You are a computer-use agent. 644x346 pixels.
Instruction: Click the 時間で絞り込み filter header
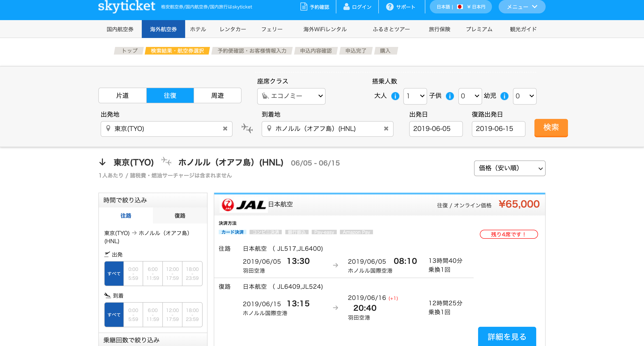coord(153,200)
